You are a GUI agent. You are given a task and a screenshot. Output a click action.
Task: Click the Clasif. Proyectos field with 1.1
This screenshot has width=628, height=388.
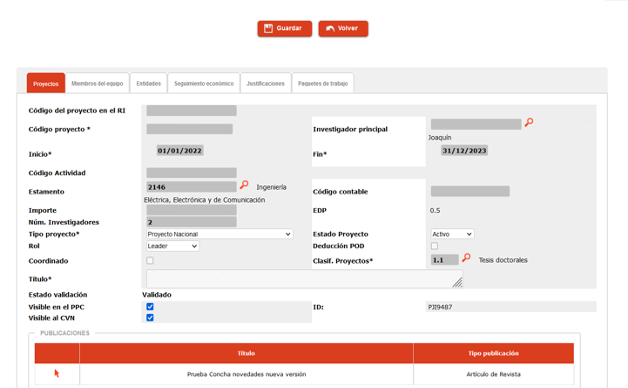(x=445, y=260)
